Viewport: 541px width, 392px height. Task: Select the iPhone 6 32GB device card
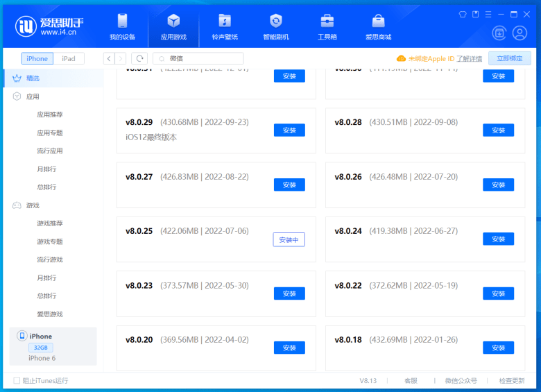tap(53, 346)
